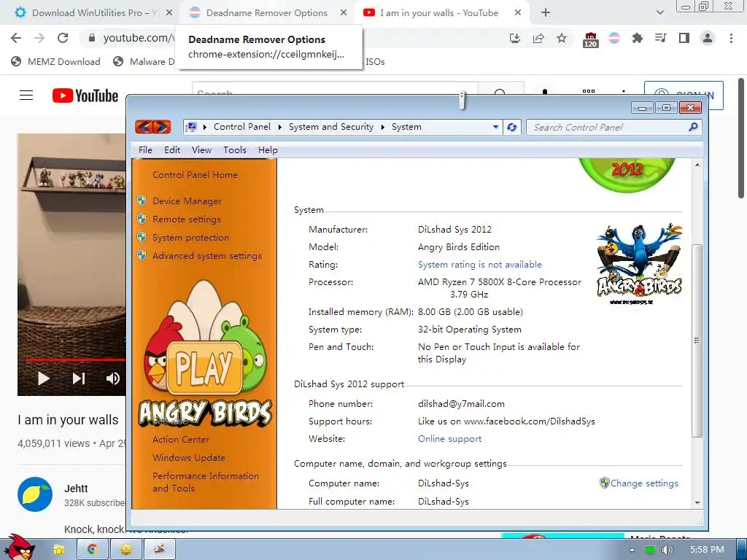Click the clock showing 5:58 PM
This screenshot has height=560, width=747.
tap(707, 550)
